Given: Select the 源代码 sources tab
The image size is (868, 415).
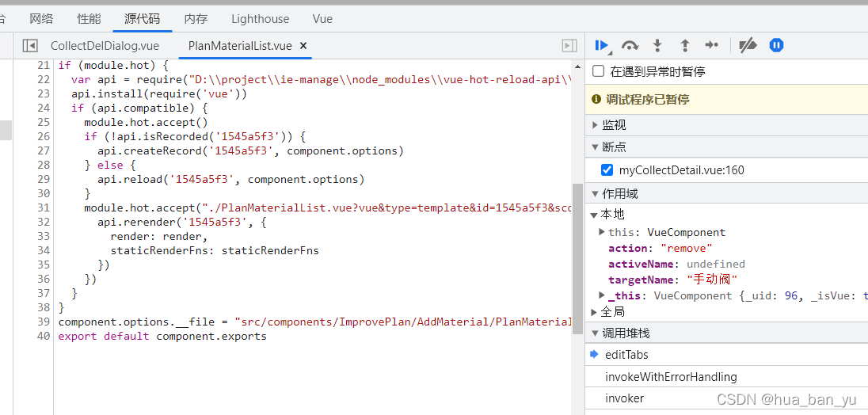Looking at the screenshot, I should point(143,19).
